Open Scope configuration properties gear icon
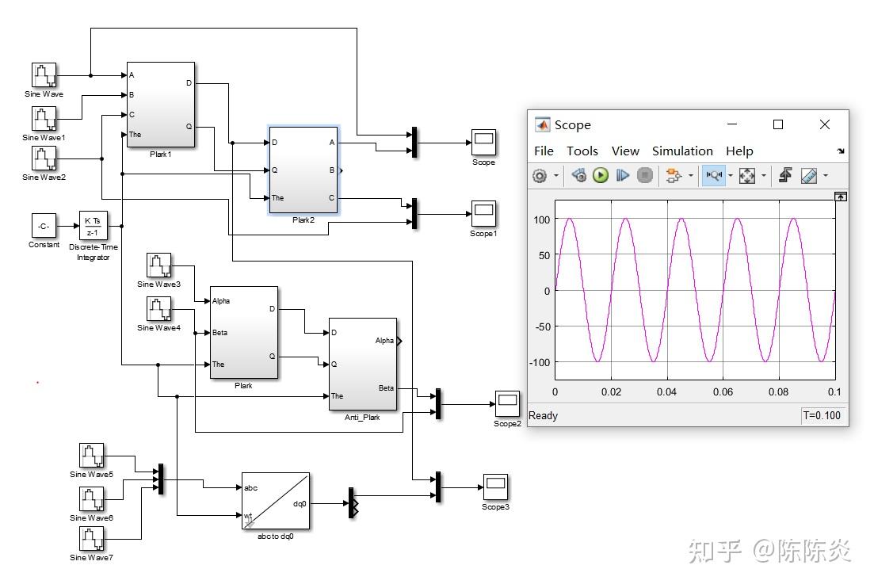This screenshot has width=874, height=588. pos(539,176)
